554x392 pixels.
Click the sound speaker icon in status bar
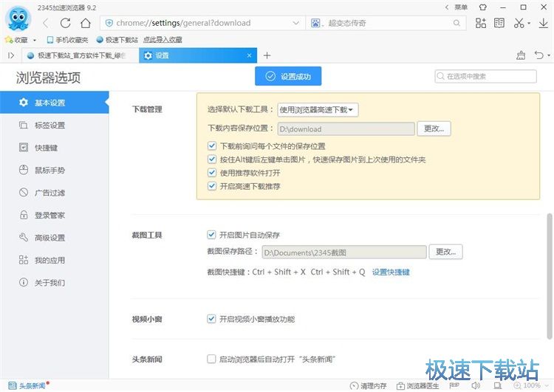click(x=476, y=385)
